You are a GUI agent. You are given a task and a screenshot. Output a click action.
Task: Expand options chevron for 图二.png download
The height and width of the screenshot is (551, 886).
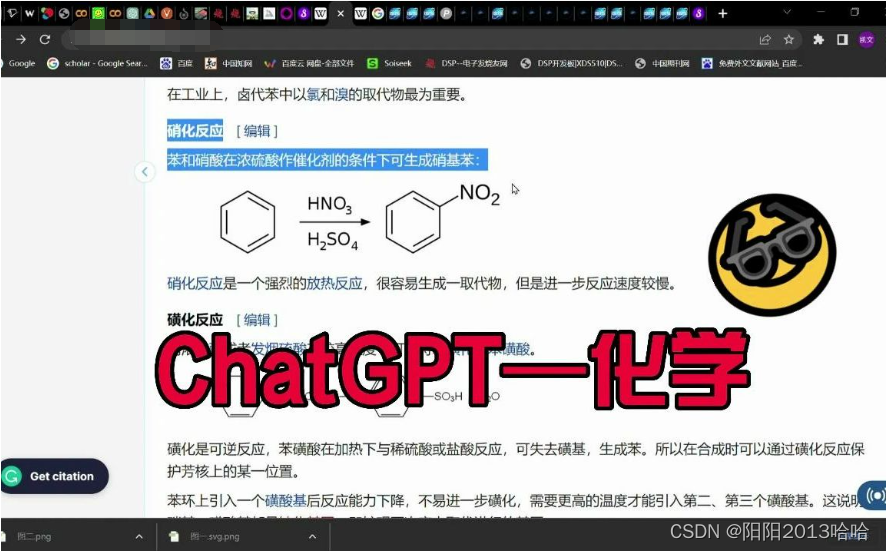[139, 537]
